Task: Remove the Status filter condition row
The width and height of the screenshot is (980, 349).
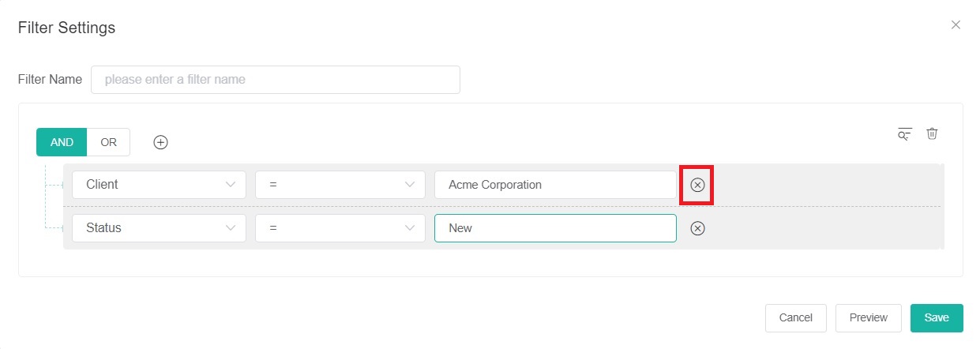Action: (697, 228)
